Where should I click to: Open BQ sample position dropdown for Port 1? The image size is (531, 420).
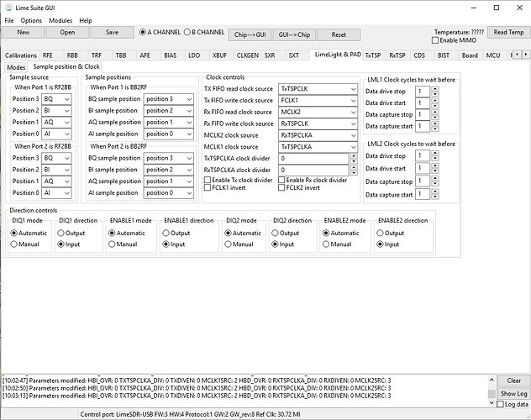click(169, 98)
